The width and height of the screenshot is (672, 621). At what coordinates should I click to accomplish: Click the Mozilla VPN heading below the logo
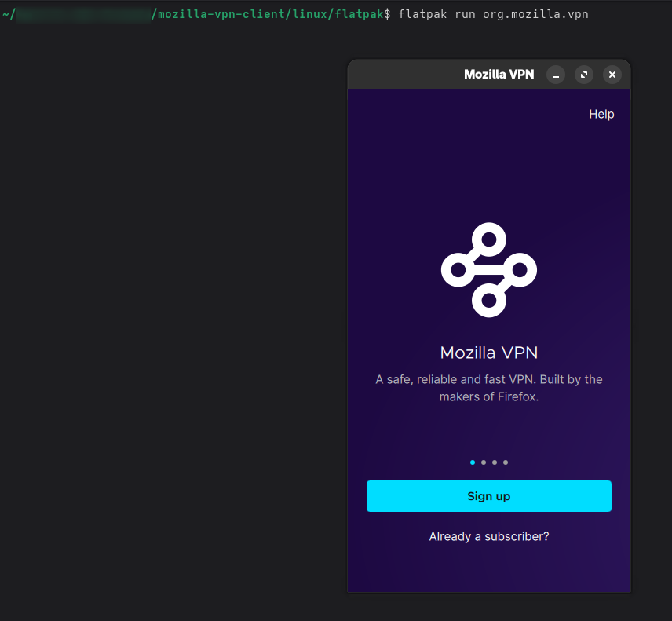489,353
